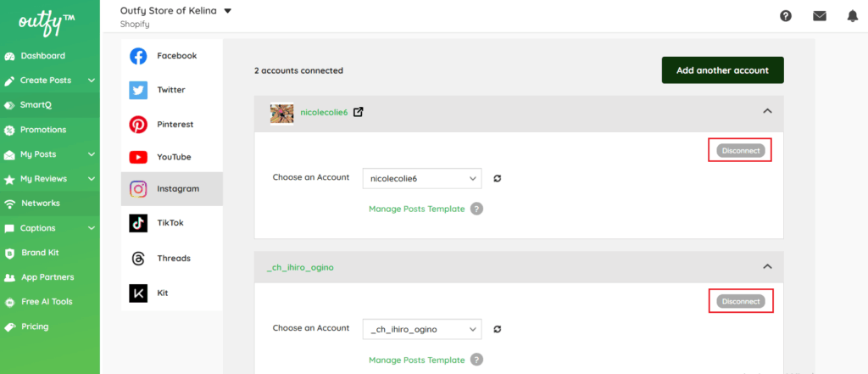Open Promotions in the sidebar
Image resolution: width=868 pixels, height=374 pixels.
42,130
